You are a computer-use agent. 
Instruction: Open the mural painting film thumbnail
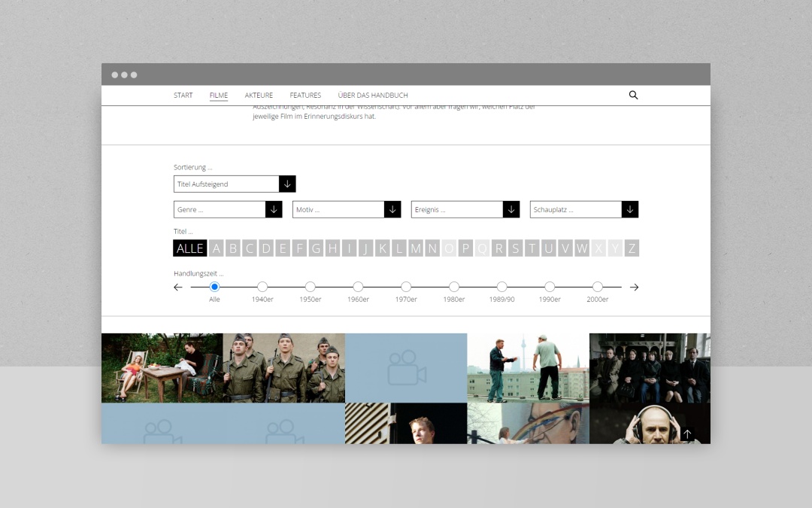pyautogui.click(x=529, y=424)
